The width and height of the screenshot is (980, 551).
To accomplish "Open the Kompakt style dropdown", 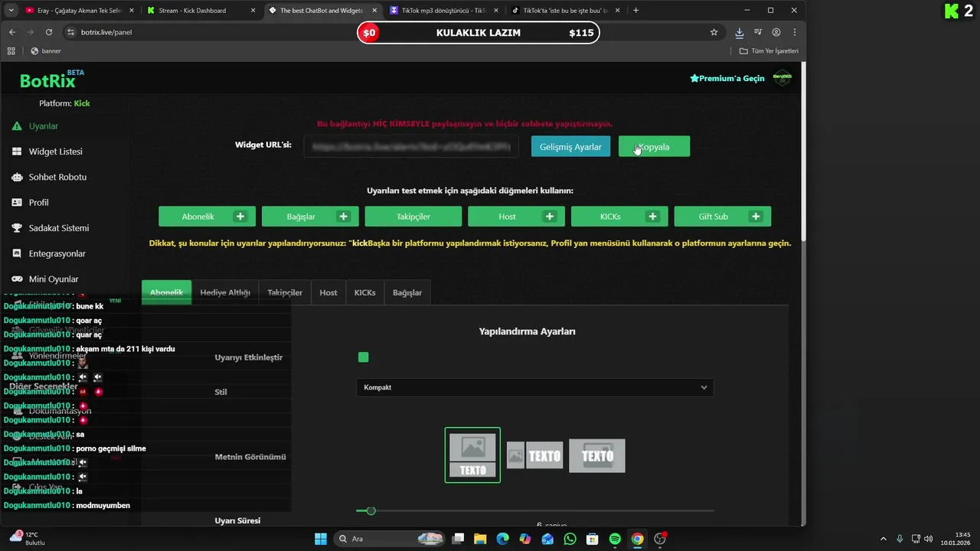I will click(x=534, y=387).
